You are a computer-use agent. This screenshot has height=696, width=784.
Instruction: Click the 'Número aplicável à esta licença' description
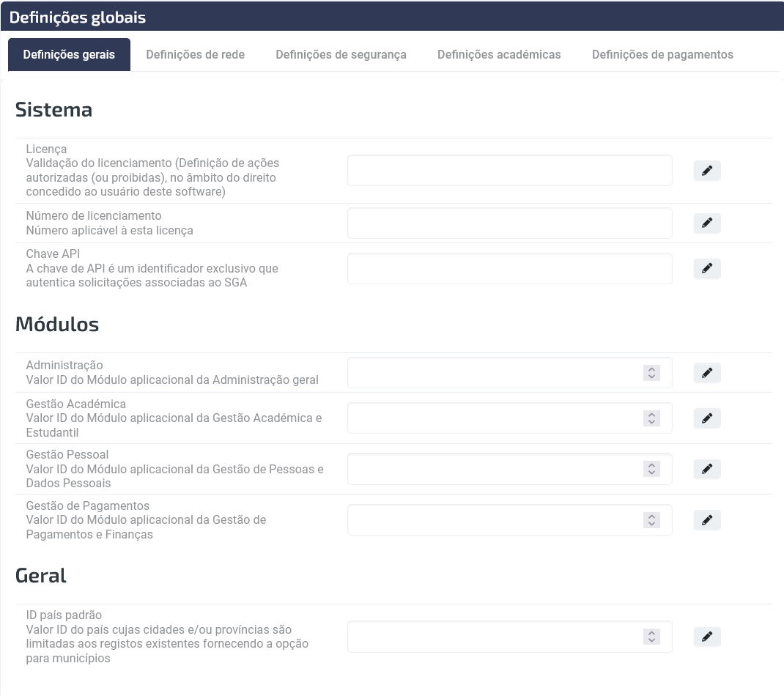[109, 231]
